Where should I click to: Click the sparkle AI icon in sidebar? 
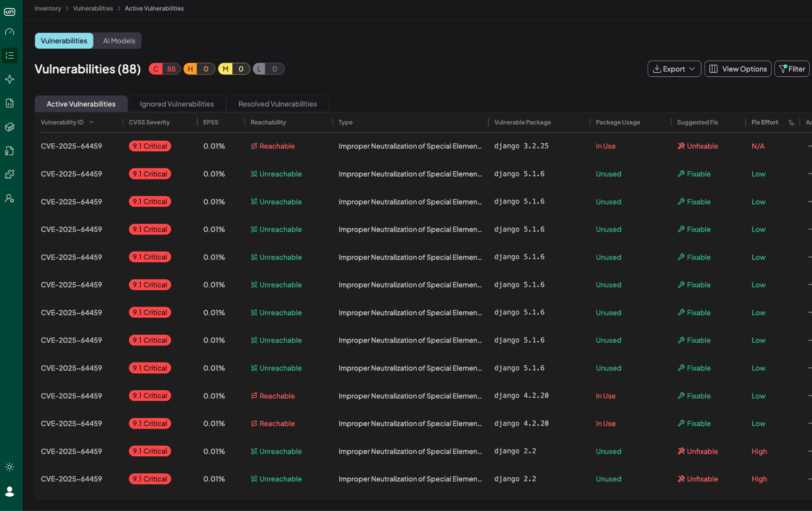[x=10, y=79]
